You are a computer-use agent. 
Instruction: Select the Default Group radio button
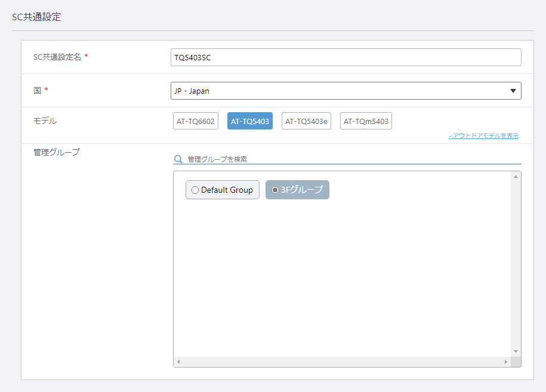(195, 190)
